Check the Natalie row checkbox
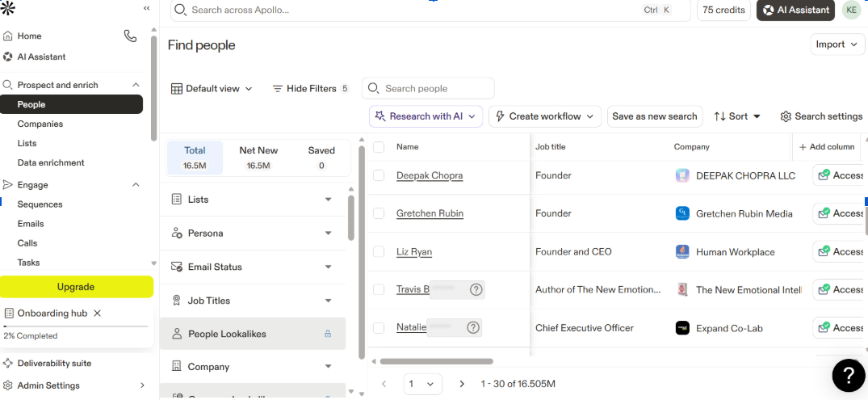The image size is (868, 400). point(379,327)
